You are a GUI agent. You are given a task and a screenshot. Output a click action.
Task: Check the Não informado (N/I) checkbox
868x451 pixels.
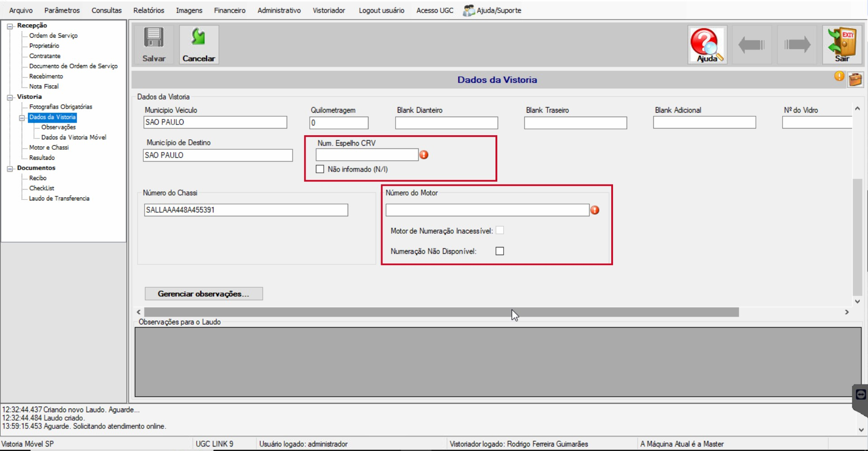point(320,169)
